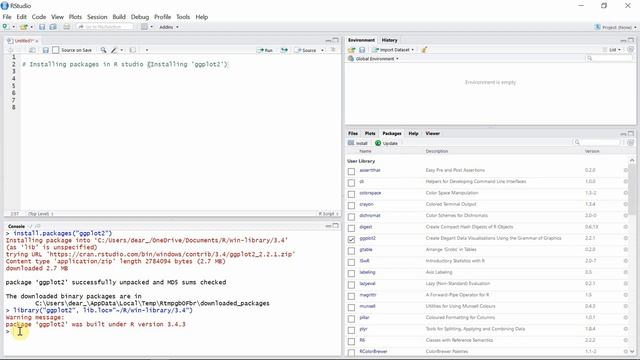Viewport: 640px width, 360px height.
Task: Open the Session menu
Action: click(x=97, y=17)
